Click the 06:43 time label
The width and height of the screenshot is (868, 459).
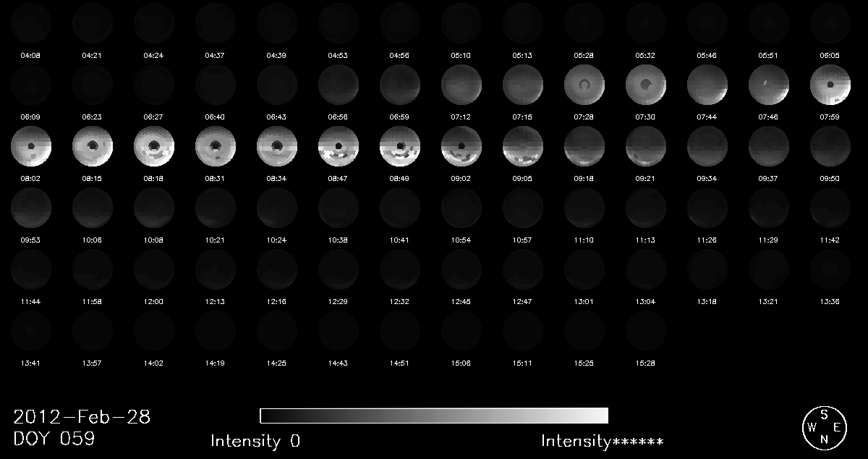(277, 117)
